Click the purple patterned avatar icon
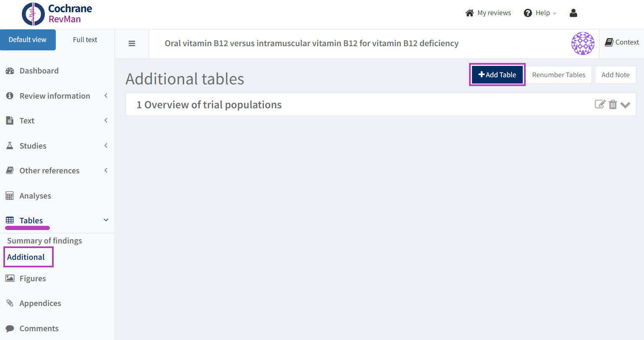 [583, 44]
